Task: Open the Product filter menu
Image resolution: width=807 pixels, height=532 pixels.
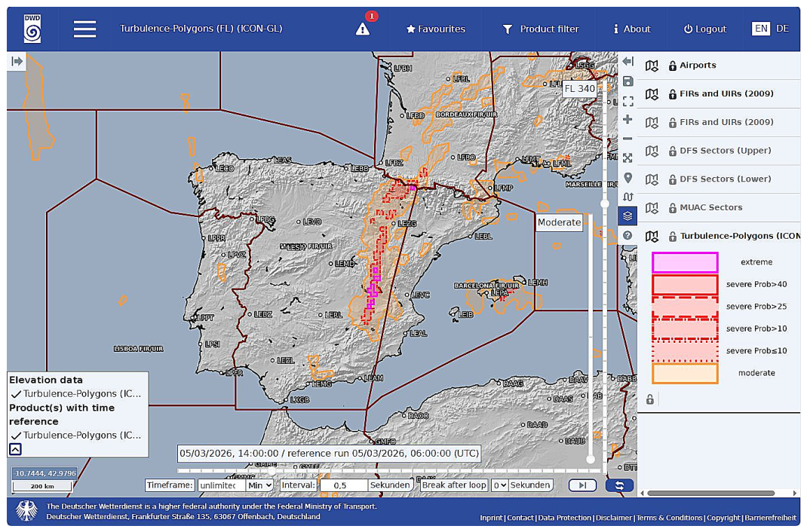Action: click(541, 29)
